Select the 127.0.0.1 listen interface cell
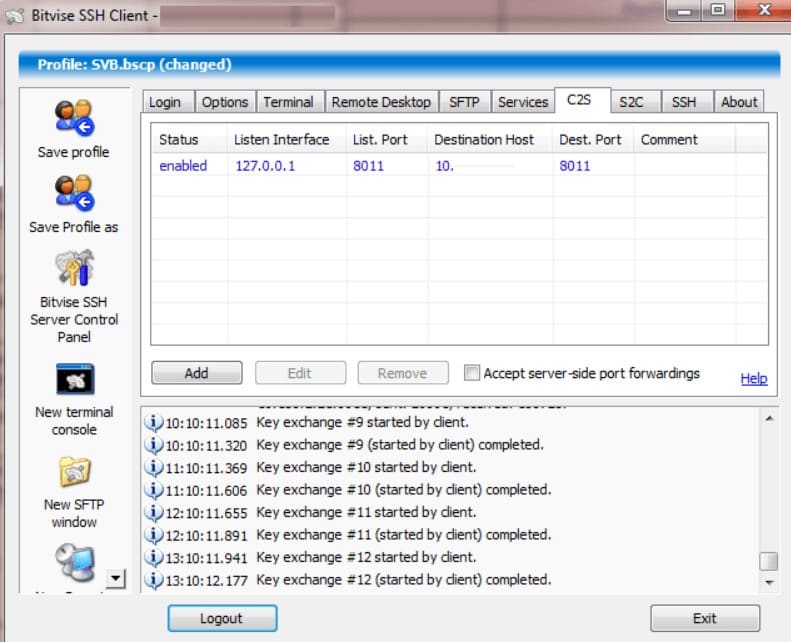The width and height of the screenshot is (791, 642). coord(265,166)
